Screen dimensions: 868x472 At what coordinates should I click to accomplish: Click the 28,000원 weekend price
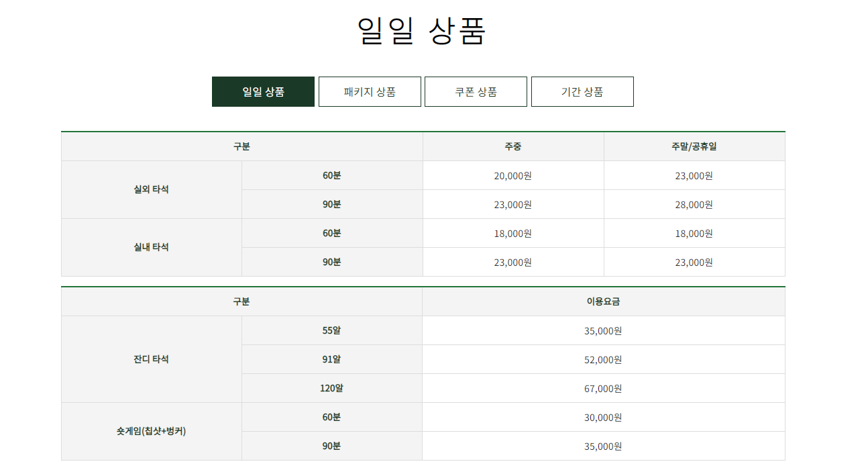pos(694,205)
